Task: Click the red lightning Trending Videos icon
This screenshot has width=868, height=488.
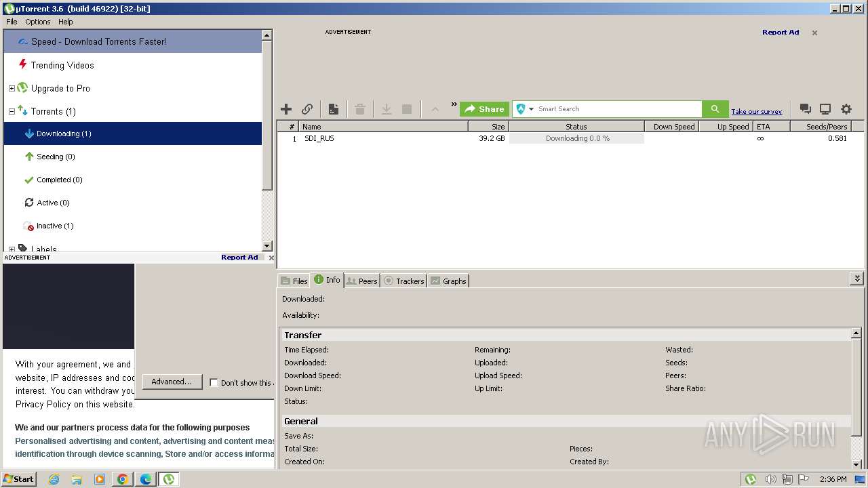Action: click(22, 65)
